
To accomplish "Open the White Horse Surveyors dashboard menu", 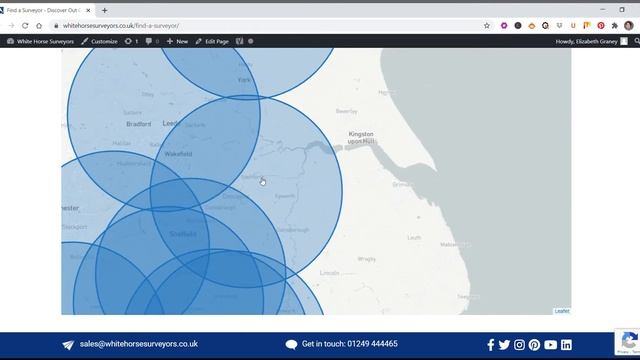I will pos(40,41).
